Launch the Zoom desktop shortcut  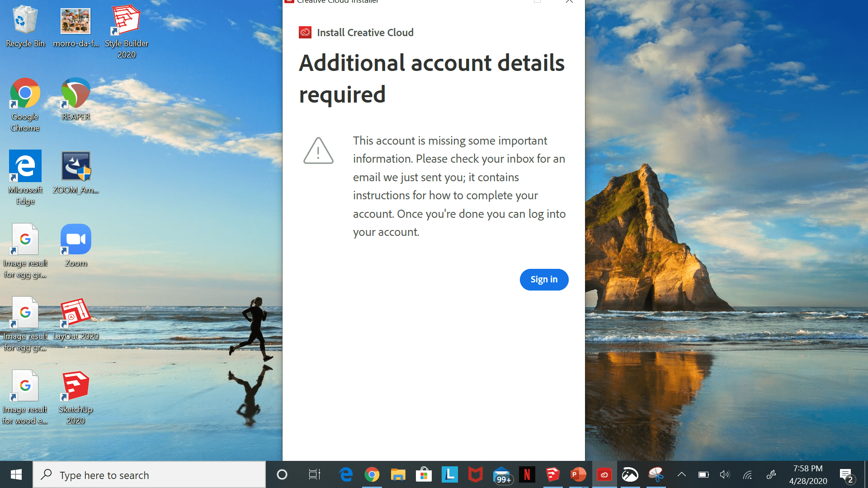click(x=76, y=246)
